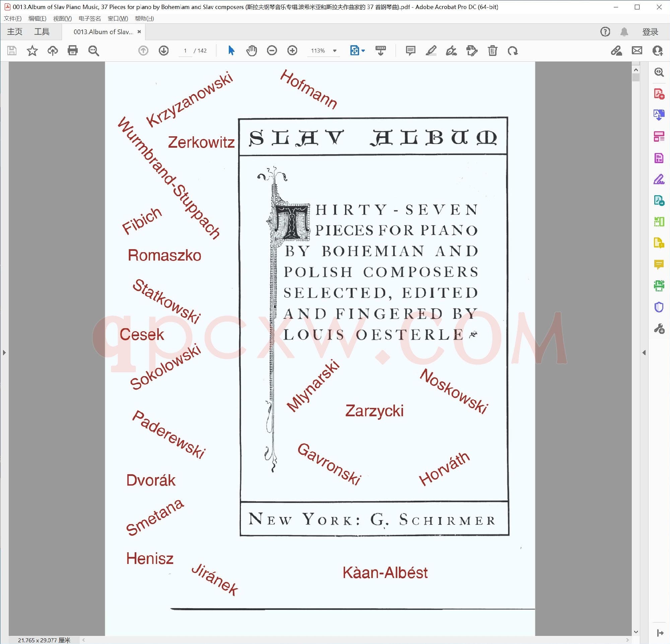The width and height of the screenshot is (670, 644).
Task: Switch to the 工具 tab
Action: [42, 32]
